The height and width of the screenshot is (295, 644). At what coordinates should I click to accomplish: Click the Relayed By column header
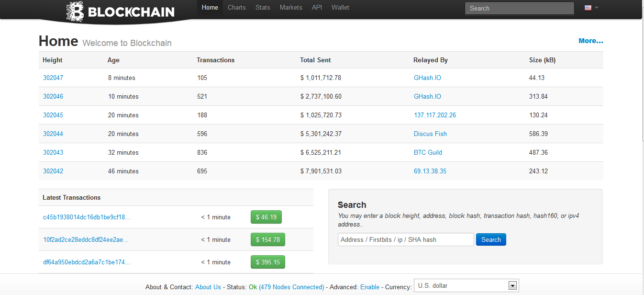coord(431,60)
